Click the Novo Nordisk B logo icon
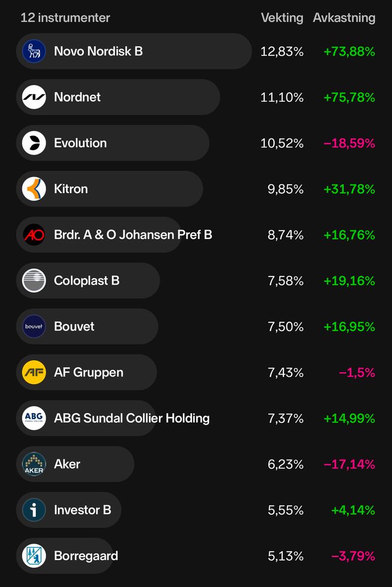This screenshot has width=392, height=587. click(x=33, y=51)
